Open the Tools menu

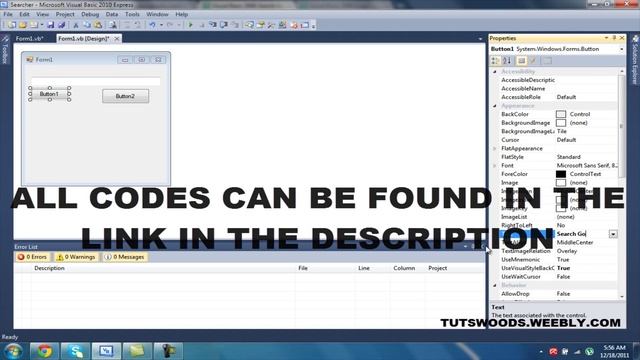[x=132, y=14]
